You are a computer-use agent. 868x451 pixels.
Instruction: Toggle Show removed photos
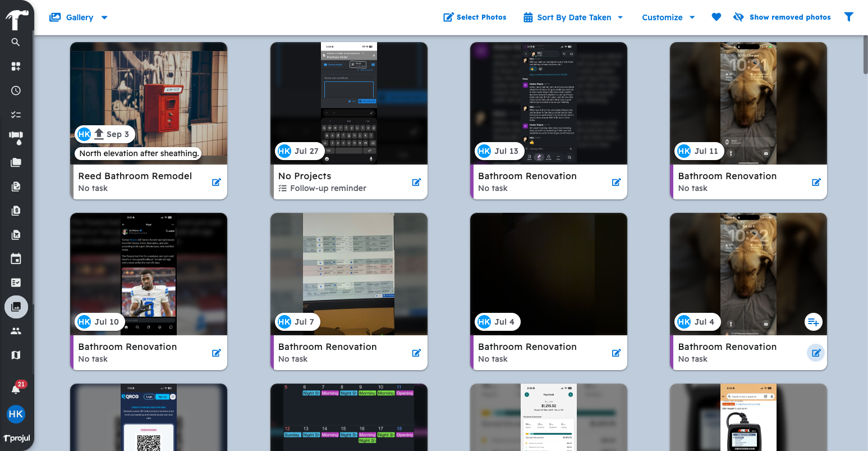tap(782, 17)
